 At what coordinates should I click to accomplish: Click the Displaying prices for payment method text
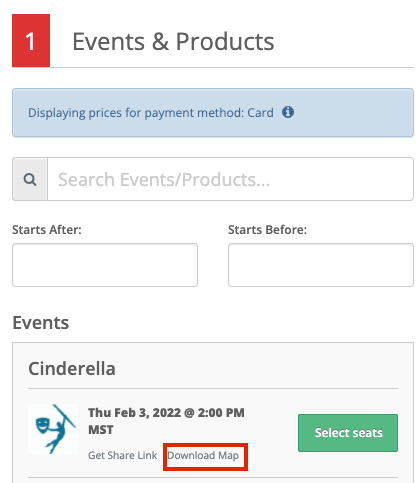[x=136, y=113]
